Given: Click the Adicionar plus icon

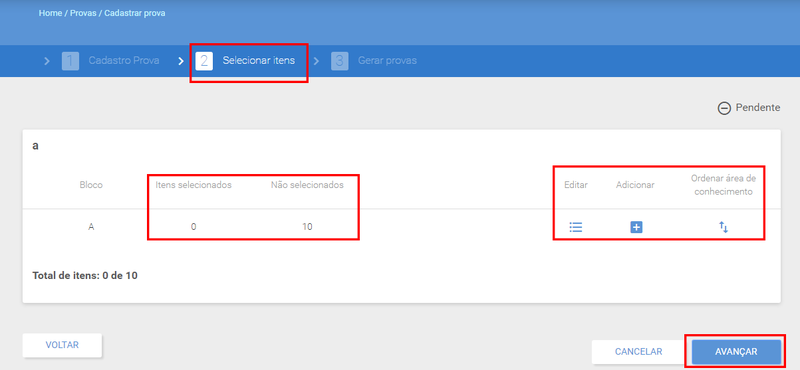Looking at the screenshot, I should [x=636, y=227].
